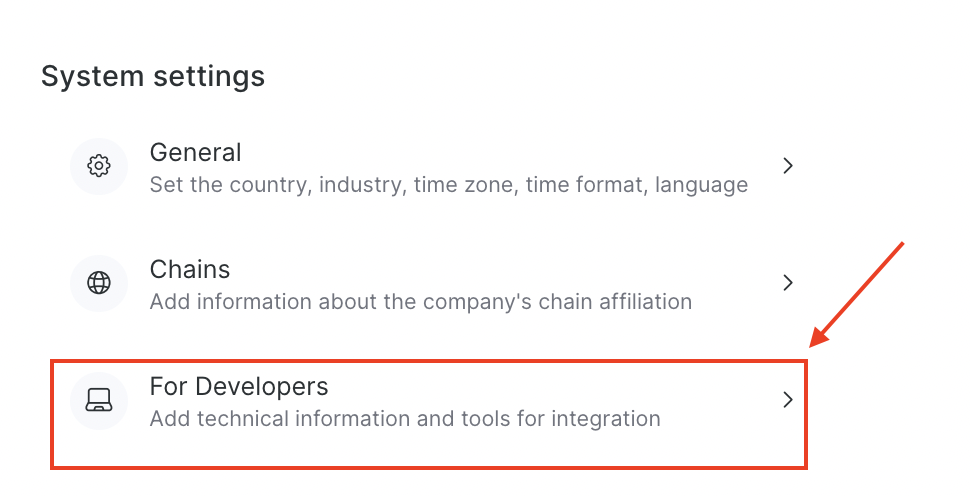Viewport: 970px width, 496px height.
Task: Click the description about company's chain affiliation
Action: [x=420, y=302]
